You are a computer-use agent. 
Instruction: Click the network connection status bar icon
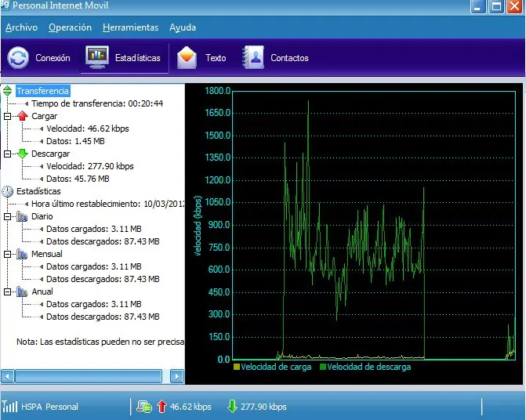pyautogui.click(x=144, y=407)
